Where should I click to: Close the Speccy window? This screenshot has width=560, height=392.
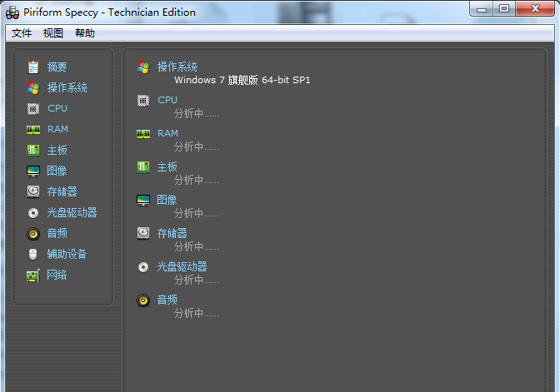535,9
